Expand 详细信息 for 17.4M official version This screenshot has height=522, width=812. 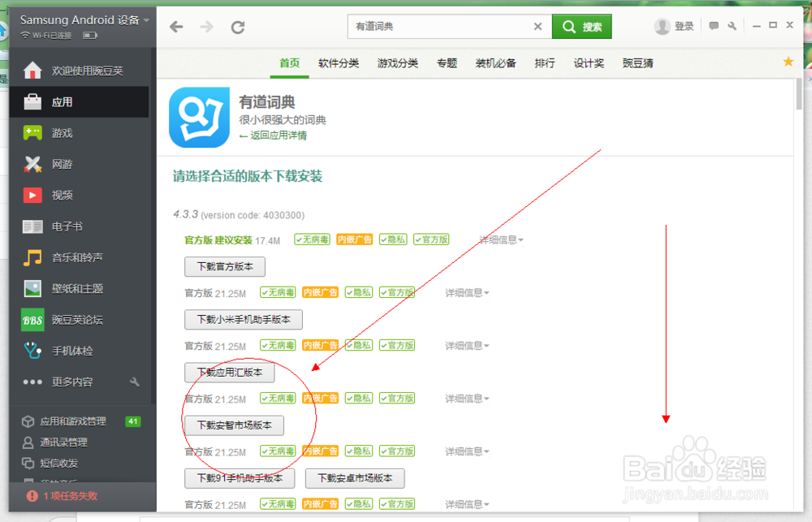[501, 239]
